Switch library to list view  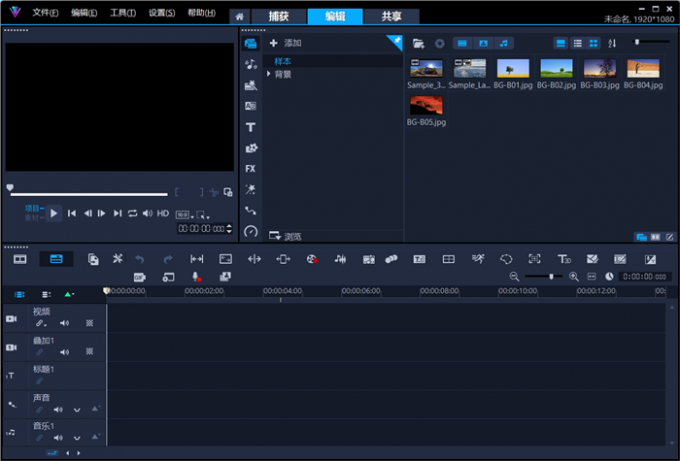[x=577, y=43]
